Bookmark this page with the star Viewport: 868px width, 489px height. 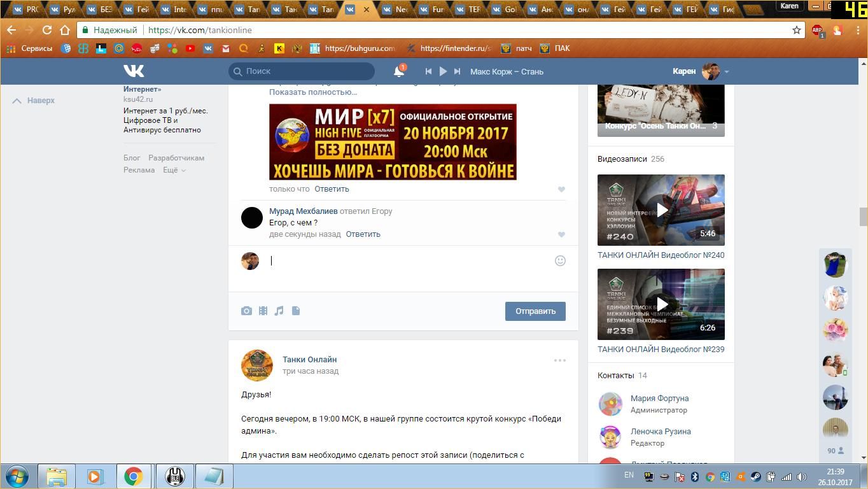[x=796, y=30]
